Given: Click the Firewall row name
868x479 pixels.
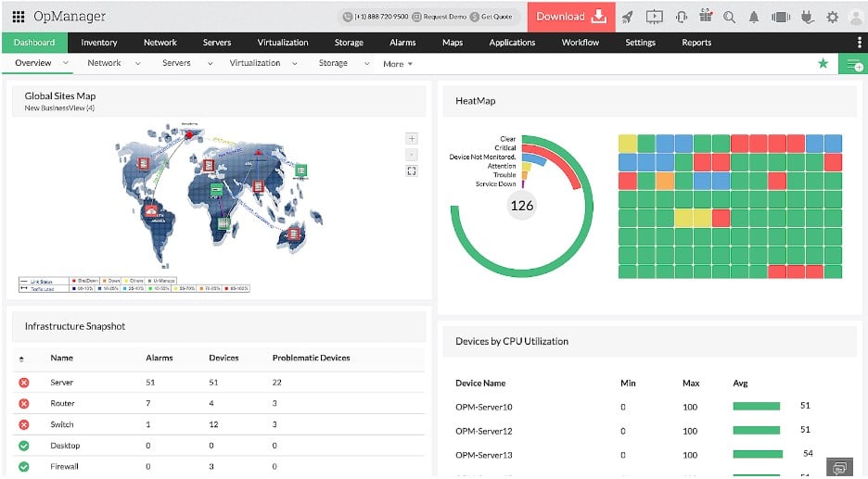Looking at the screenshot, I should (64, 467).
